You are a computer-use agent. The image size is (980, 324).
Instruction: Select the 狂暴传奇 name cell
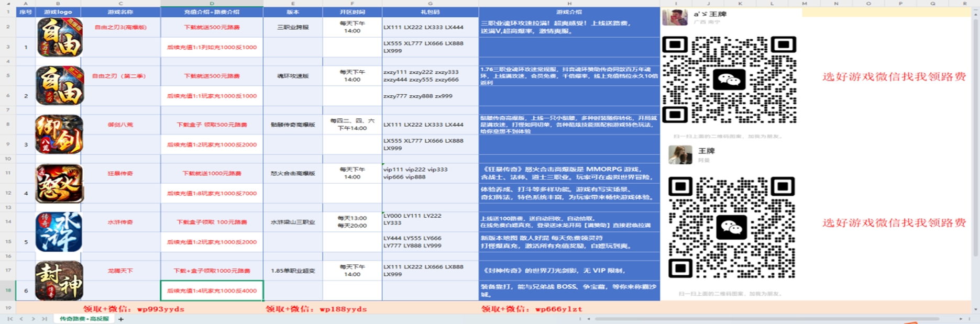point(120,173)
